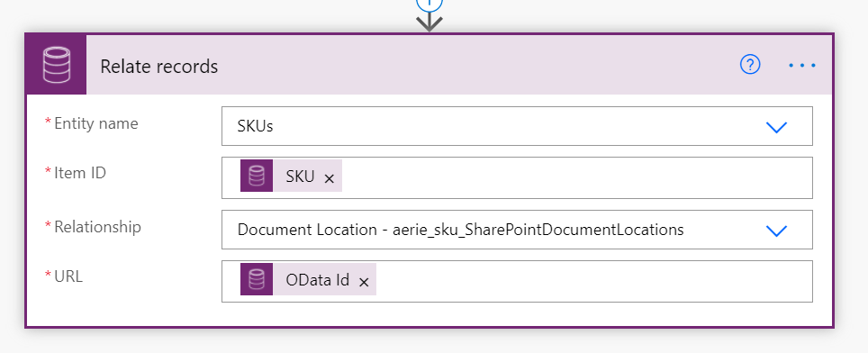
Task: Click the Entity name field label
Action: pyautogui.click(x=95, y=122)
